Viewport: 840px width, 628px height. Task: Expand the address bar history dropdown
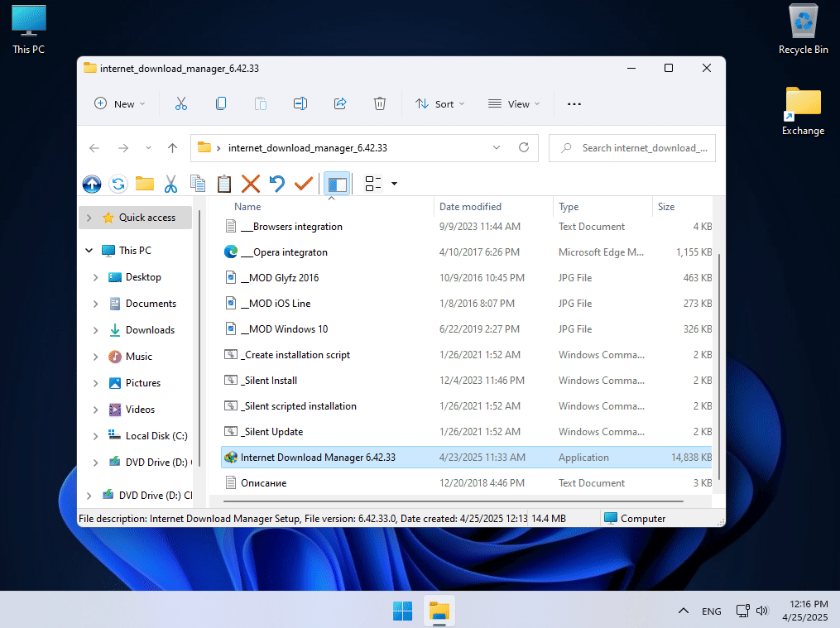click(x=497, y=147)
